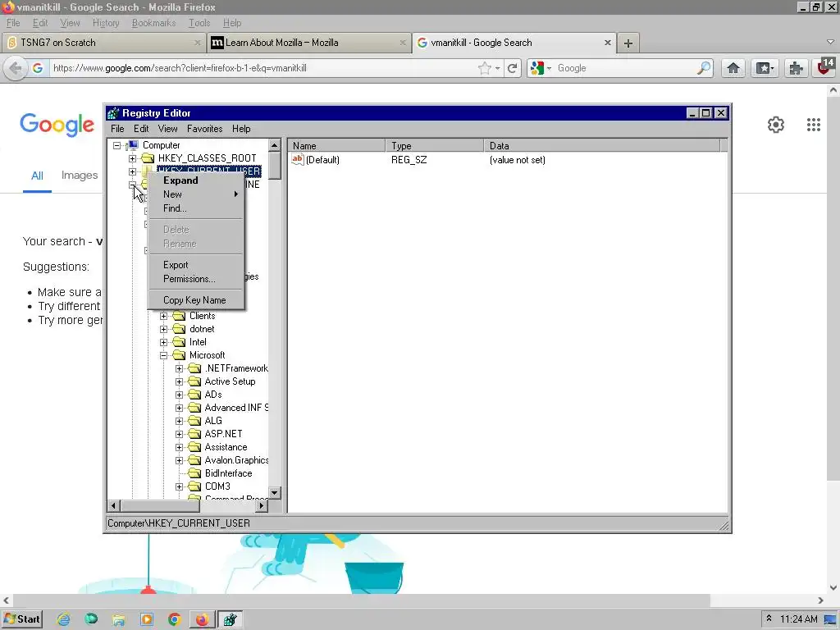The image size is (840, 630).
Task: Expand the HKEY_CLASSES_ROOT key
Action: click(x=132, y=158)
